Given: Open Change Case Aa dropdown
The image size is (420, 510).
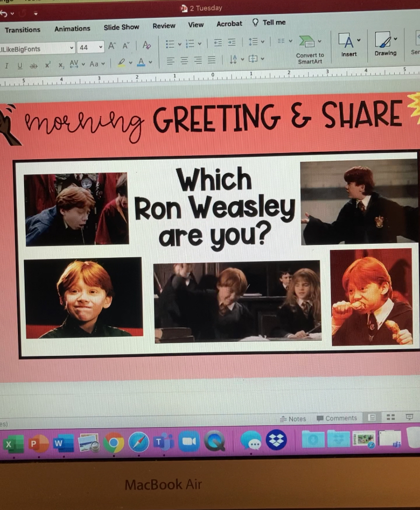Looking at the screenshot, I should (97, 64).
